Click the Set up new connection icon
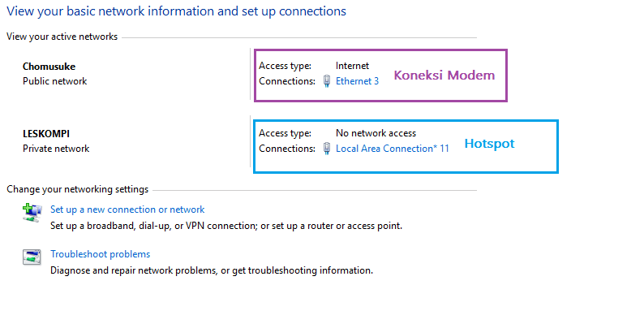644x311 pixels. tap(32, 213)
